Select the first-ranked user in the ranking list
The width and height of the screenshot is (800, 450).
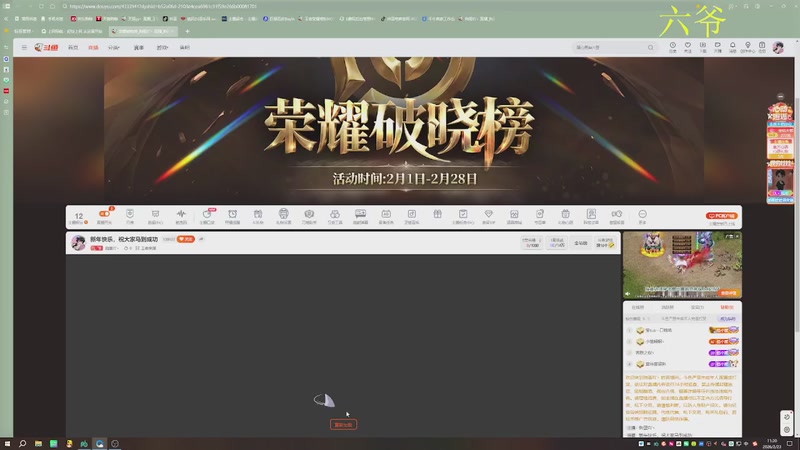pyautogui.click(x=682, y=330)
